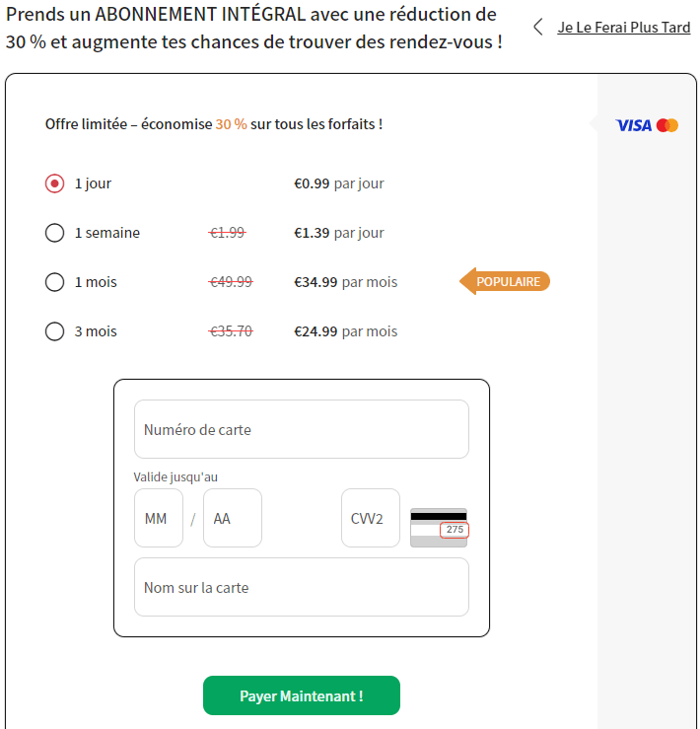Open the Je Le Ferai Plus Tard link

[624, 28]
